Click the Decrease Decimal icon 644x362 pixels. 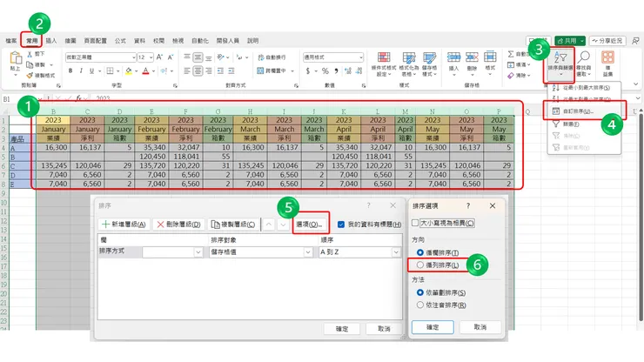click(359, 71)
